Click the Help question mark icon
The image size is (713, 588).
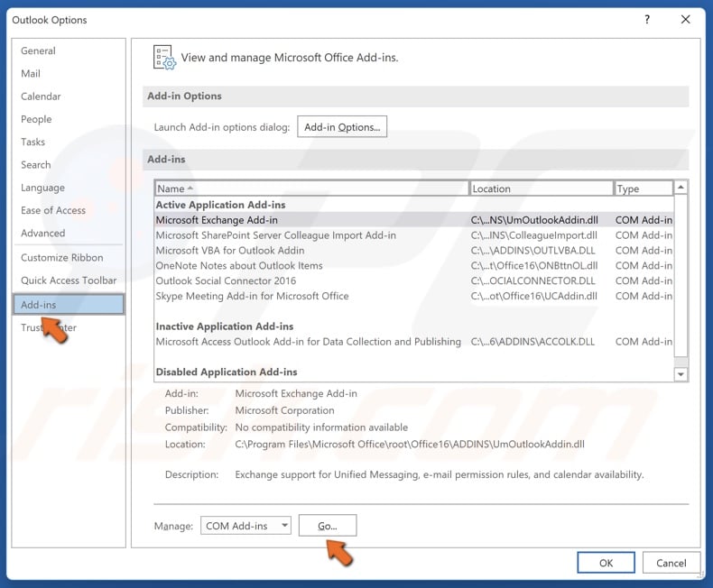point(647,18)
